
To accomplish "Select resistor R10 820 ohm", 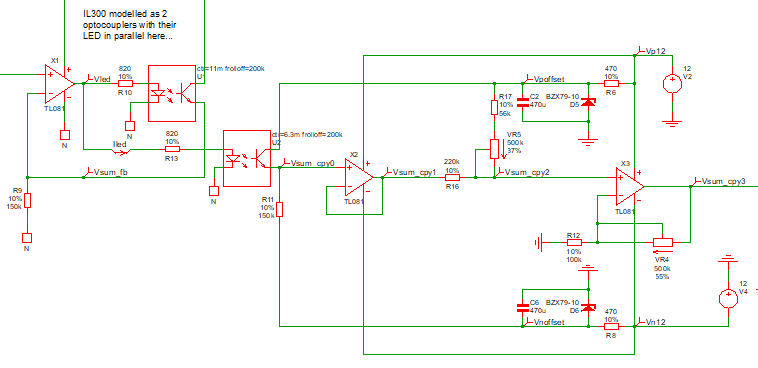I will point(125,83).
